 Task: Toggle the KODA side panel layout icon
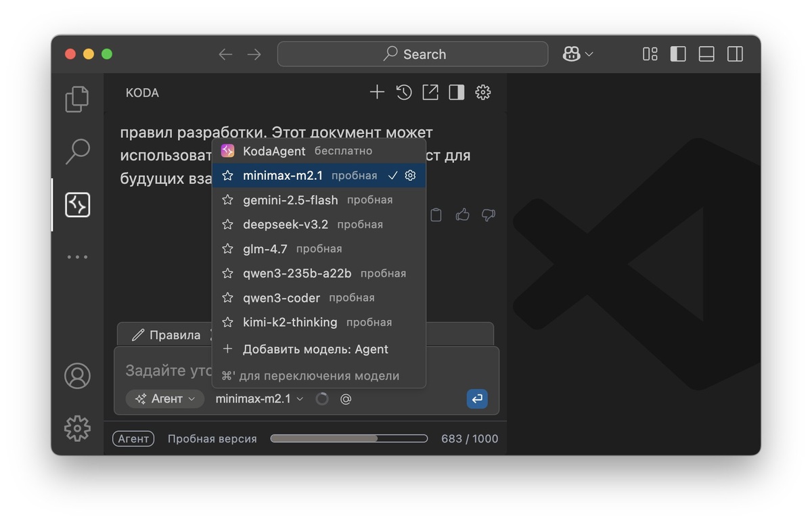tap(457, 92)
